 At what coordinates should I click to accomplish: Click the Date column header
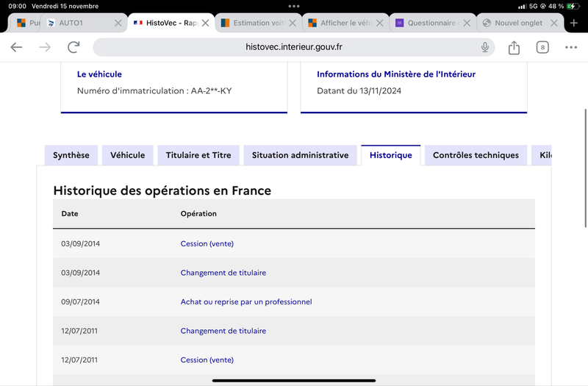[x=70, y=214]
